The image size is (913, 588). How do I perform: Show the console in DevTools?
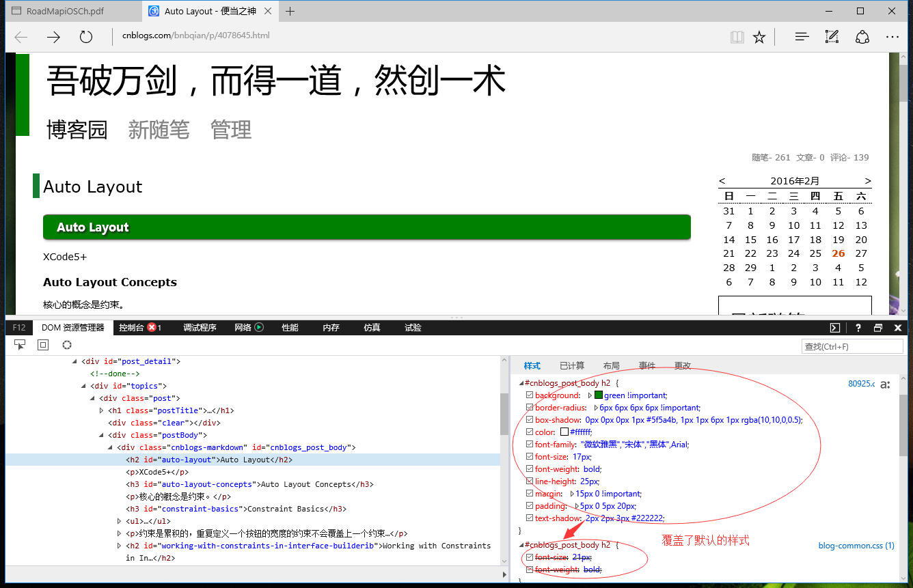[835, 328]
